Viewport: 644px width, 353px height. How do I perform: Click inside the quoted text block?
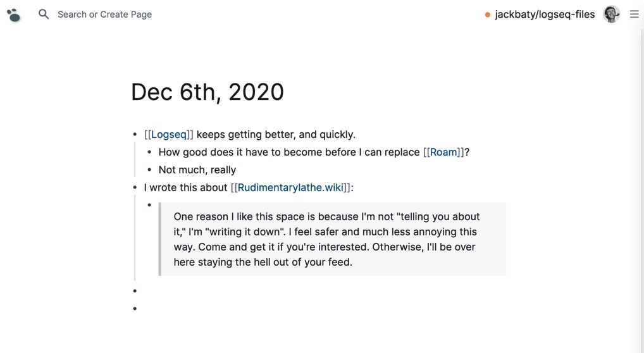(x=326, y=239)
